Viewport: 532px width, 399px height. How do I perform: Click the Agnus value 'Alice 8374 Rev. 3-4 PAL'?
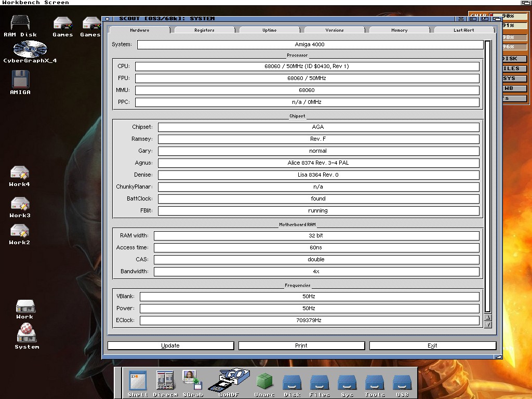[x=318, y=163]
